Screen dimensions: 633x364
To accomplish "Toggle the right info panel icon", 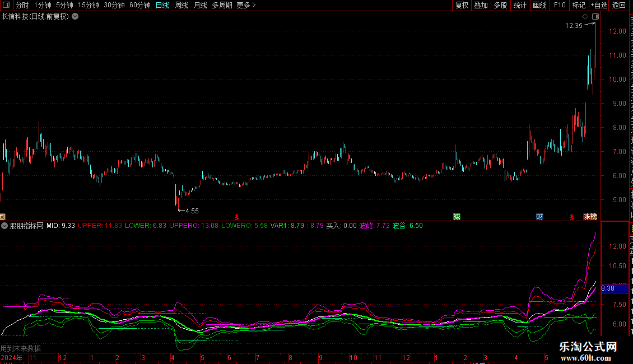I will click(x=595, y=17).
